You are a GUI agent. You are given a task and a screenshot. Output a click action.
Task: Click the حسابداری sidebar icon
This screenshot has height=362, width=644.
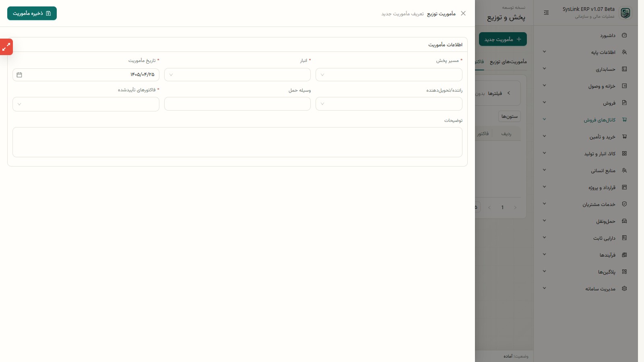point(624,69)
